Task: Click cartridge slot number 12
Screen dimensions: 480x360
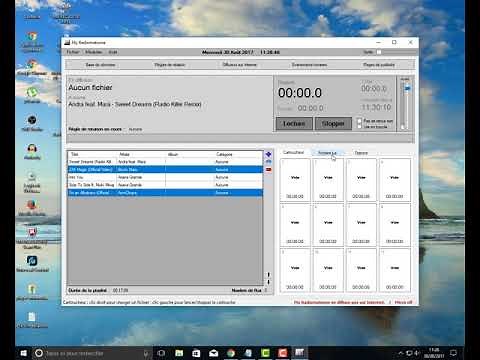Action: [395, 270]
